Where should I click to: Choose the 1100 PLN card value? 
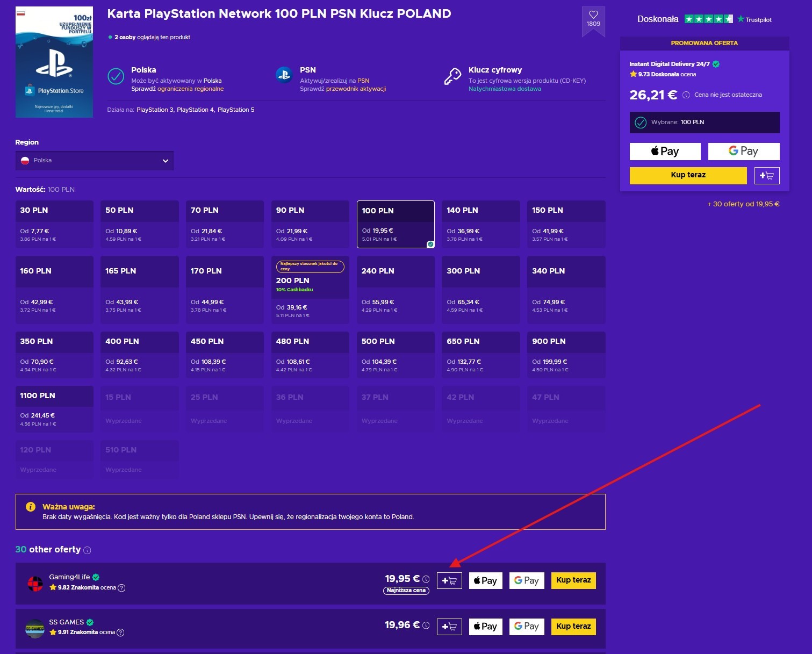pos(54,409)
